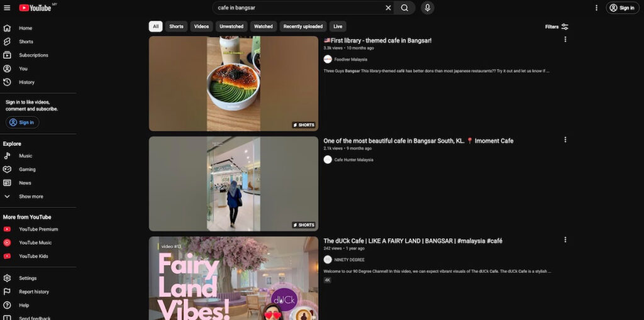Open Cafe Hunter Malaysia channel avatar

[x=328, y=160]
